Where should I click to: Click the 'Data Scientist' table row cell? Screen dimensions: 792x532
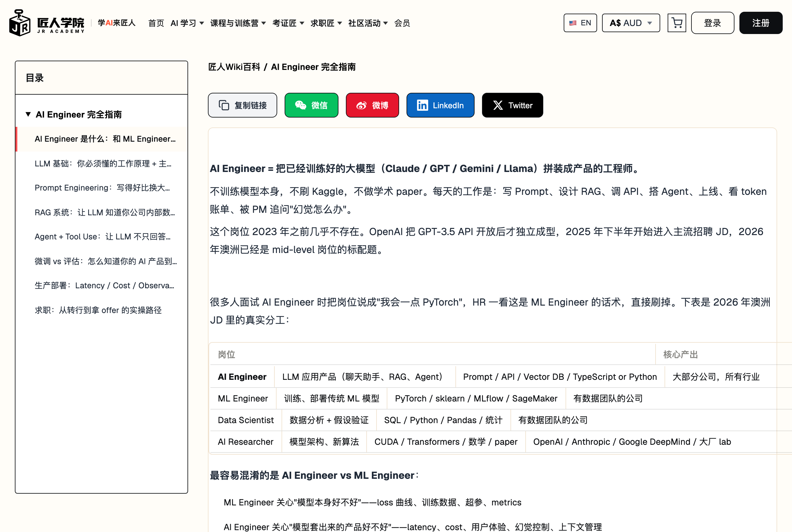(246, 420)
